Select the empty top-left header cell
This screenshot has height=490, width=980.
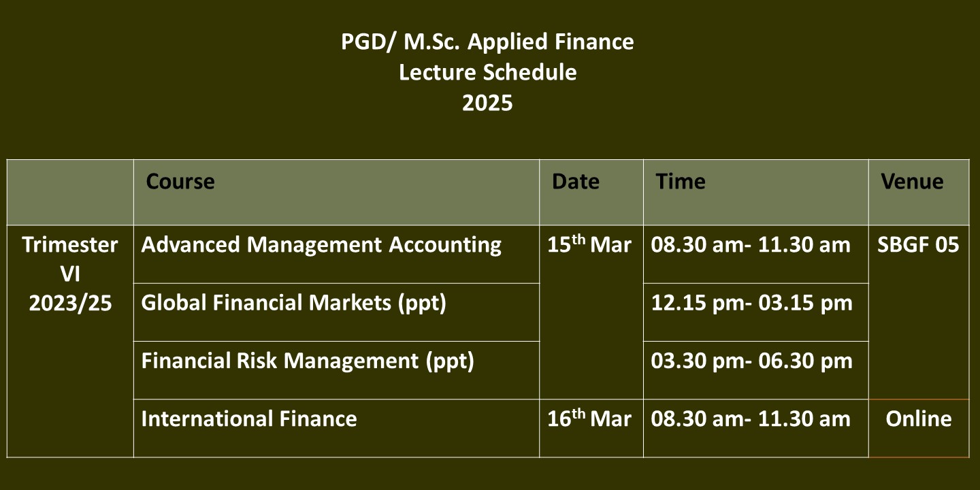click(70, 193)
